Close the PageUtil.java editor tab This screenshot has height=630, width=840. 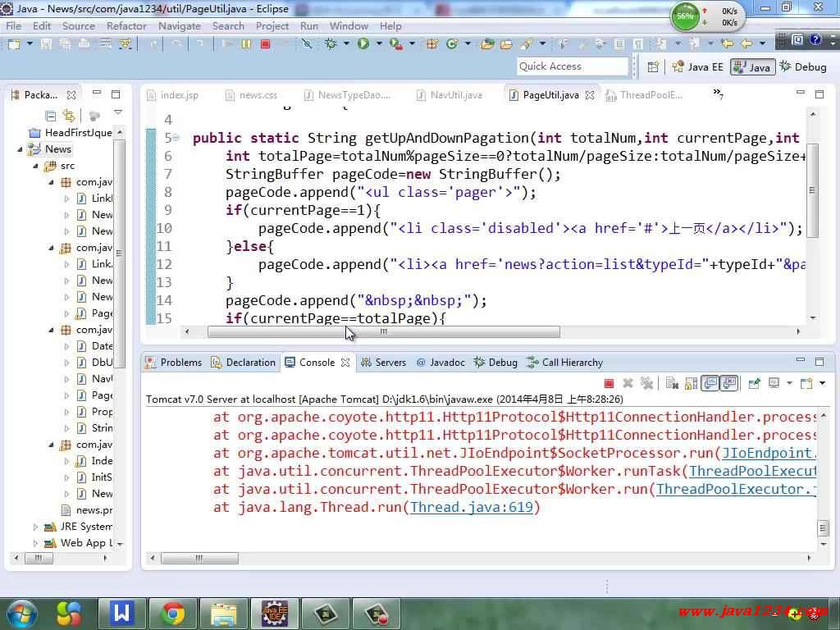590,95
